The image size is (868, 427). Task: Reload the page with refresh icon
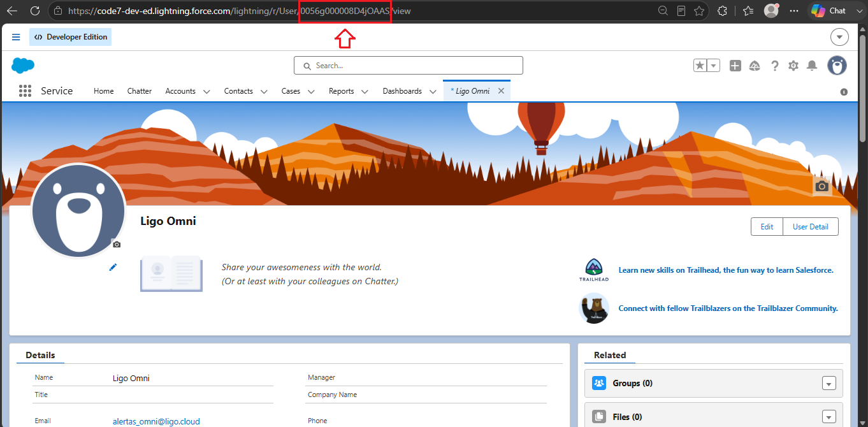pyautogui.click(x=35, y=11)
